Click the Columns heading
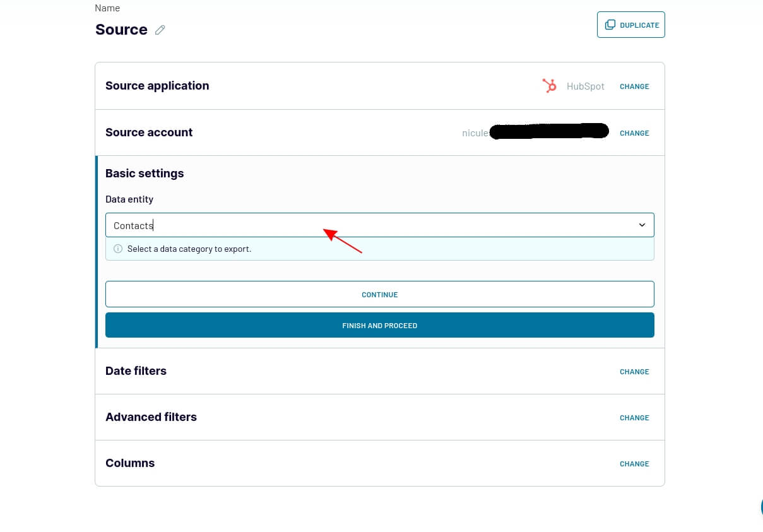The image size is (763, 532). 130,463
